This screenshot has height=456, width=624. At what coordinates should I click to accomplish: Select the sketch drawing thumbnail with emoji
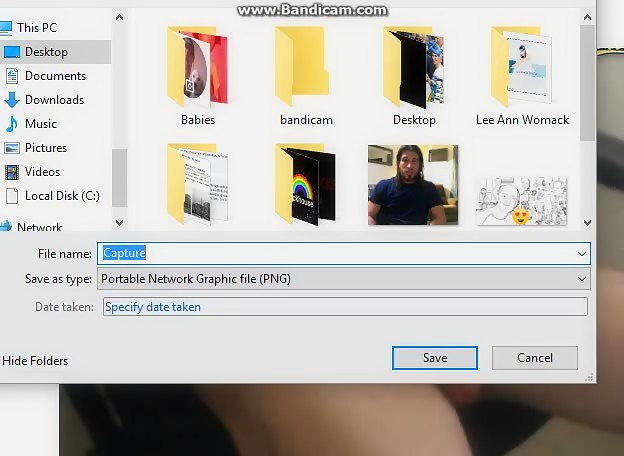click(x=521, y=201)
